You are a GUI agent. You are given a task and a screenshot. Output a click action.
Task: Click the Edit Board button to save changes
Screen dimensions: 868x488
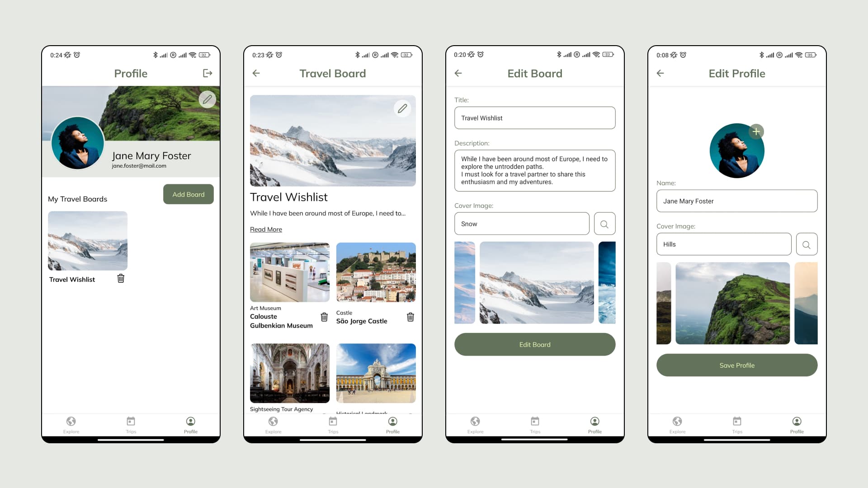pos(535,344)
